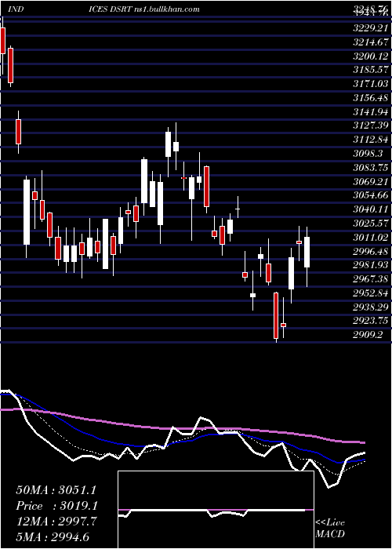Image resolution: width=392 pixels, height=549 pixels.
Task: Click the 2923.75 price axis label
Action: pyautogui.click(x=371, y=321)
